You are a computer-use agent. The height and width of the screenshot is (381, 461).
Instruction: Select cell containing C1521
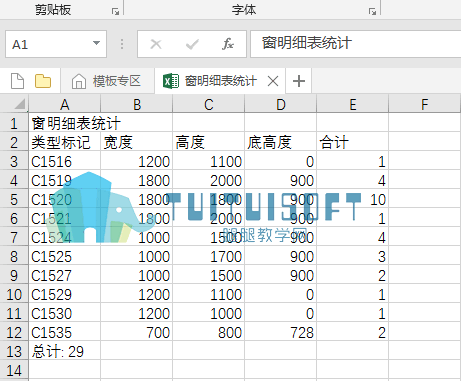[x=65, y=218]
